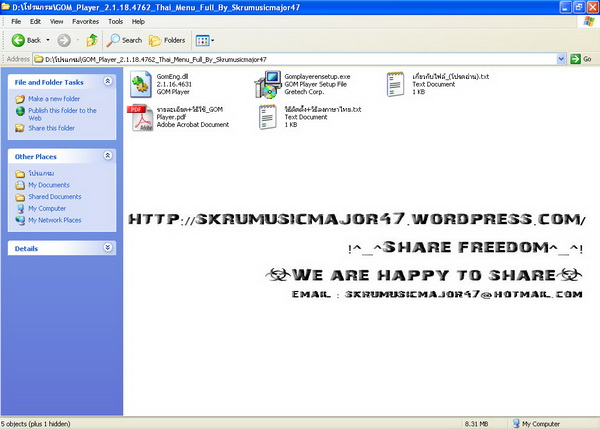Screen dimensions: 600x430
Task: Click the 8.31 MB status bar size
Action: tap(476, 424)
